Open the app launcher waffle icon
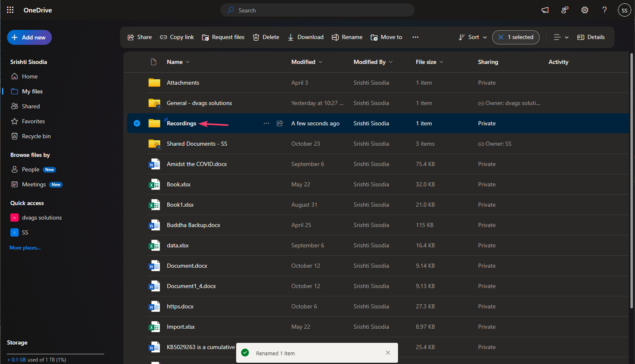The image size is (635, 364). (10, 10)
